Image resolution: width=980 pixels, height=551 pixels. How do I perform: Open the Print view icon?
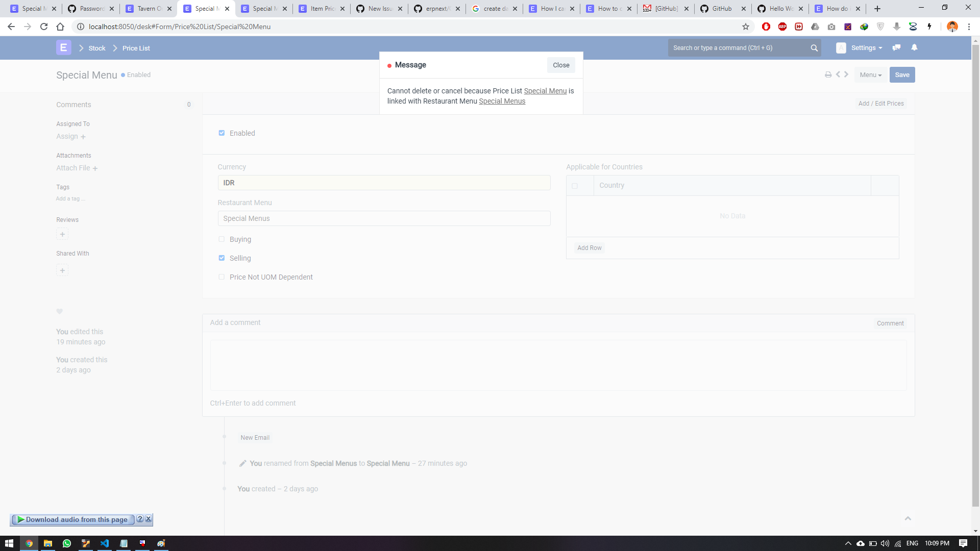point(828,74)
